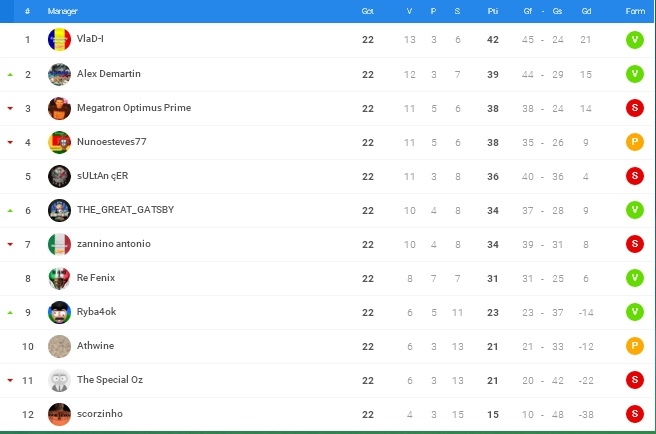Click zannino antonio's Italian flag avatar
This screenshot has height=434, width=656.
click(x=59, y=244)
